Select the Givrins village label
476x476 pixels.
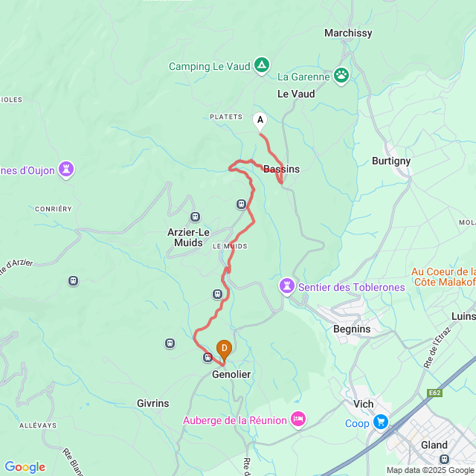point(153,403)
